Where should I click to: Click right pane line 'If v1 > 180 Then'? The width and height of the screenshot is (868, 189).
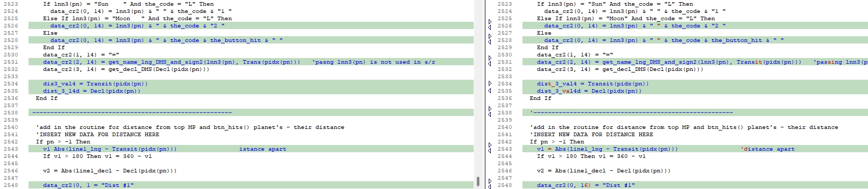[x=590, y=156]
